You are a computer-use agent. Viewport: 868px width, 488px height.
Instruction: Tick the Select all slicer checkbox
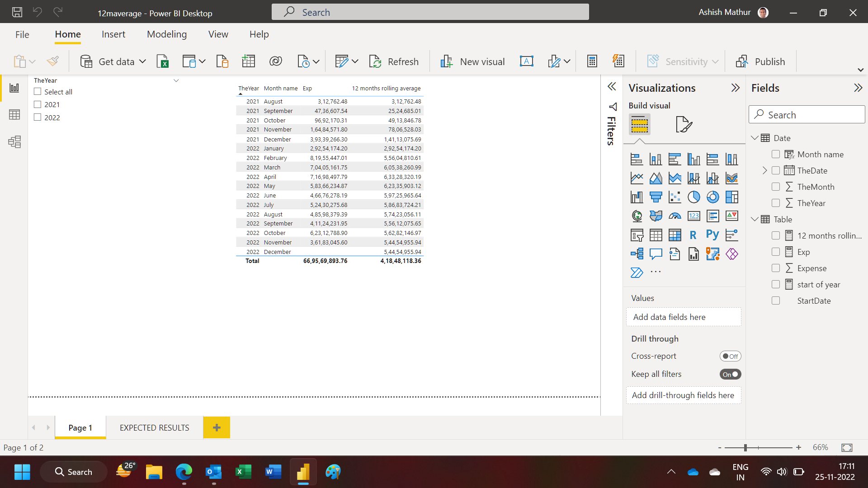coord(38,92)
